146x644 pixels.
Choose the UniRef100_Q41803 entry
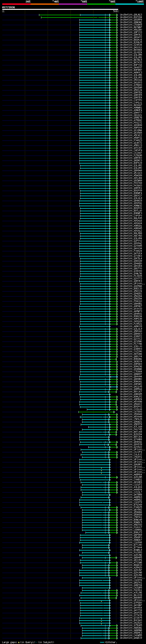pos(131,82)
